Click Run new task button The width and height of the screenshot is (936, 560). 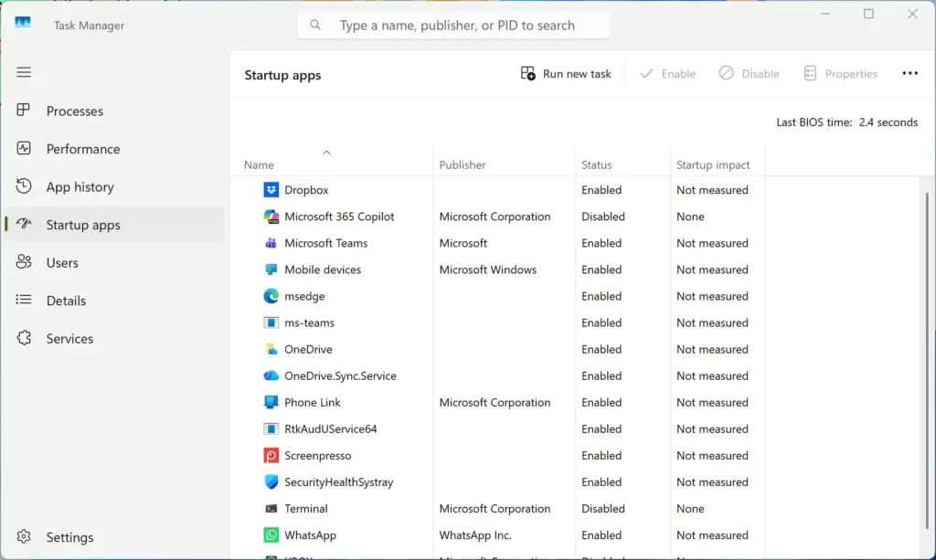[566, 73]
